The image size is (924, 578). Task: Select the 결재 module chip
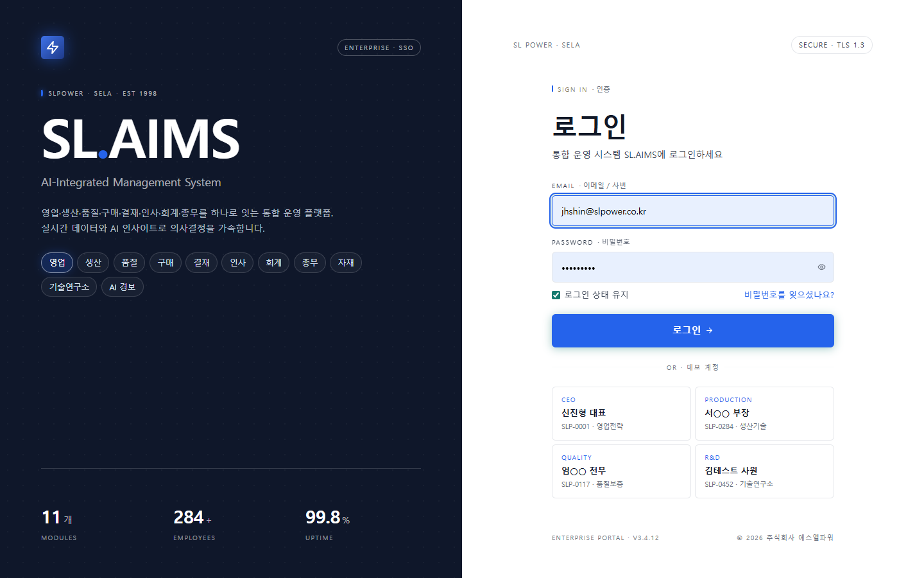201,263
